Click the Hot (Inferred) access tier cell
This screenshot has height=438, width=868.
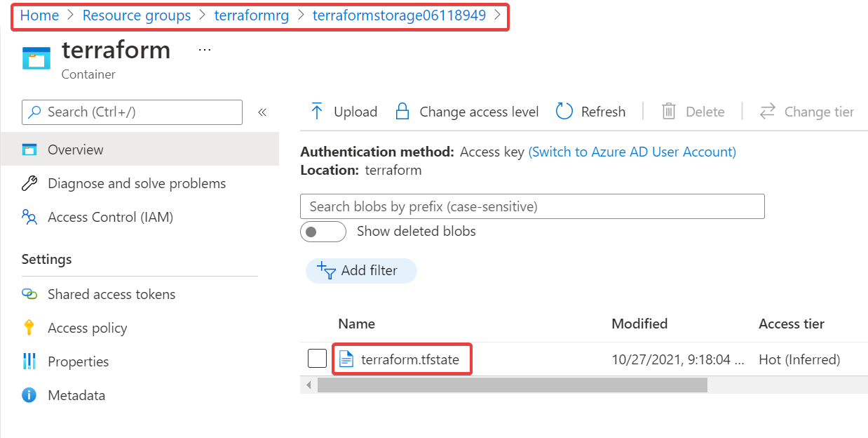799,360
